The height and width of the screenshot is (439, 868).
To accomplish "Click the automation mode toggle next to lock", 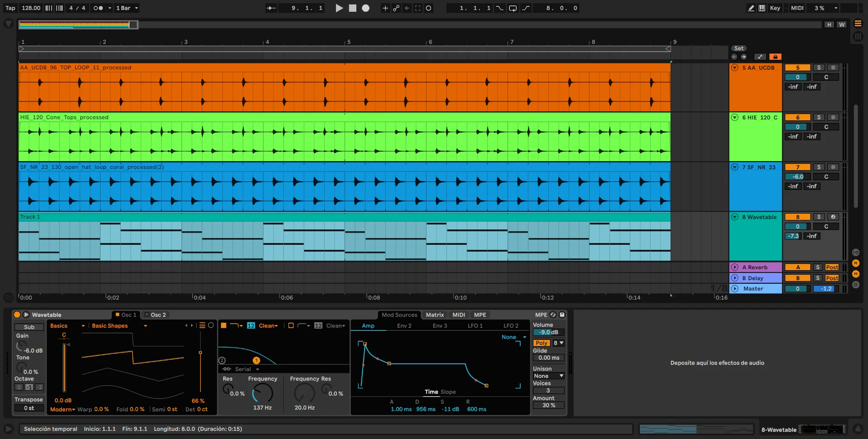I will [x=760, y=57].
